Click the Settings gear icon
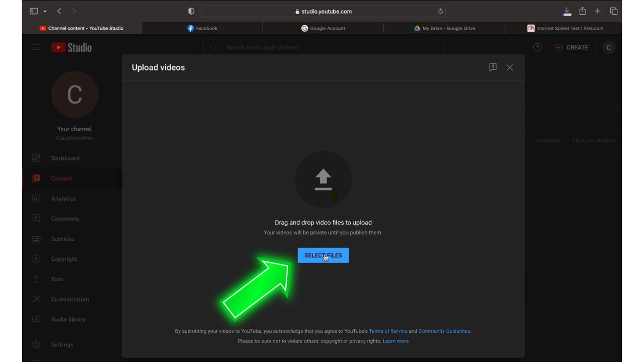 point(36,344)
